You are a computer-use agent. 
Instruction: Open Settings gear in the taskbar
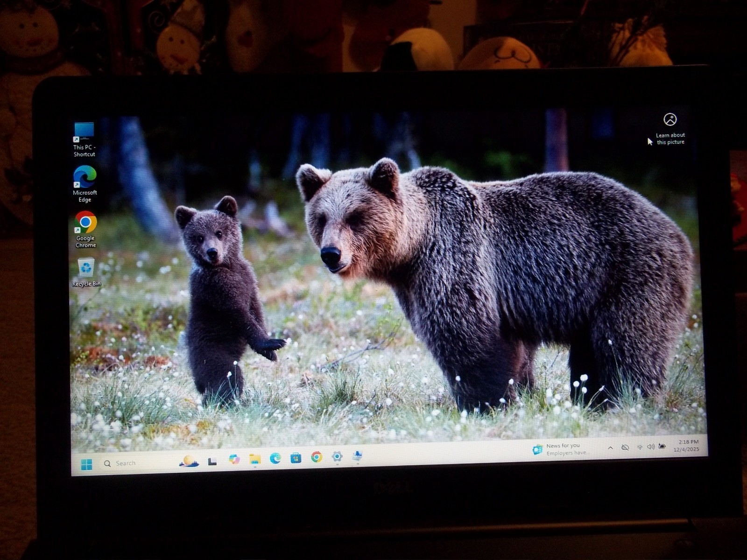(337, 456)
